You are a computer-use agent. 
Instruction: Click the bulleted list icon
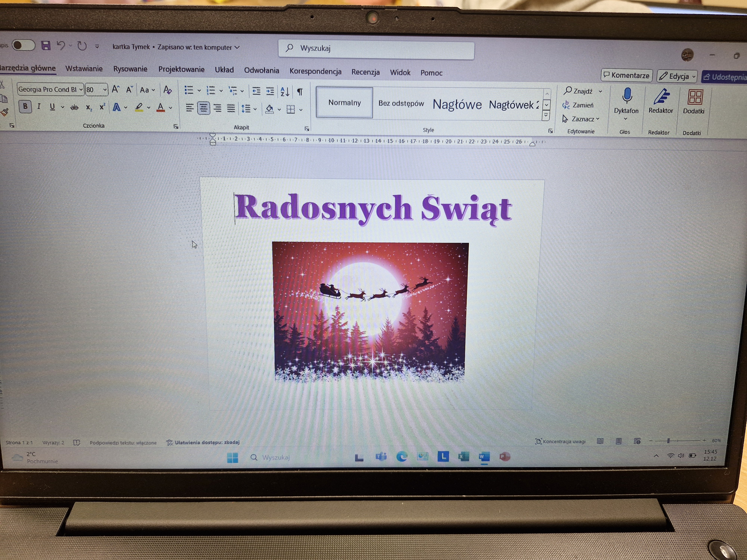[189, 90]
